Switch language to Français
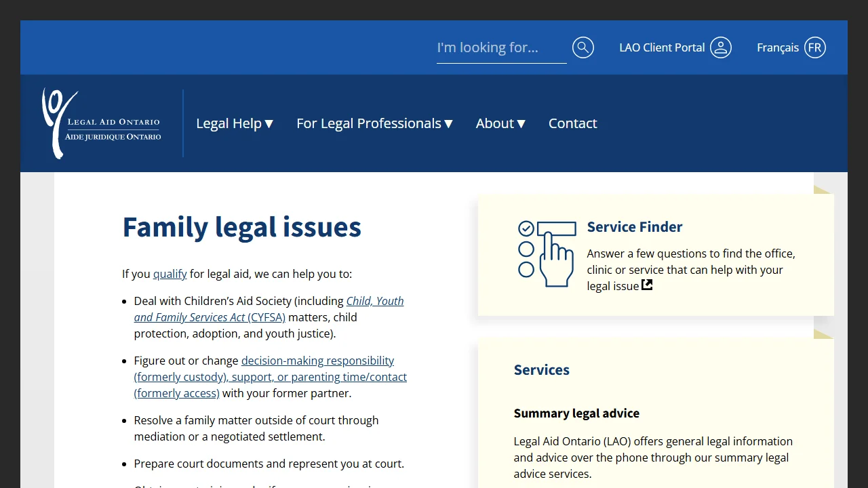Viewport: 868px width, 488px height. [778, 47]
